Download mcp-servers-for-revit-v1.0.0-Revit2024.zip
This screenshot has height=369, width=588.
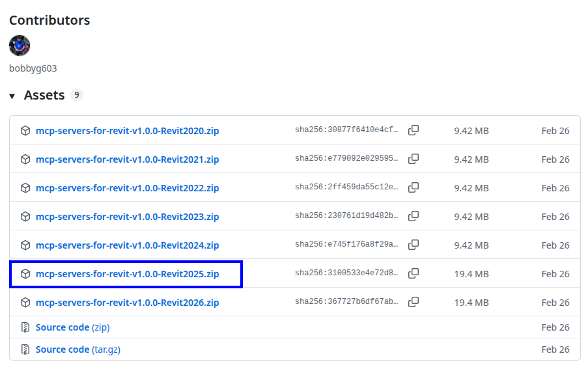coord(127,245)
